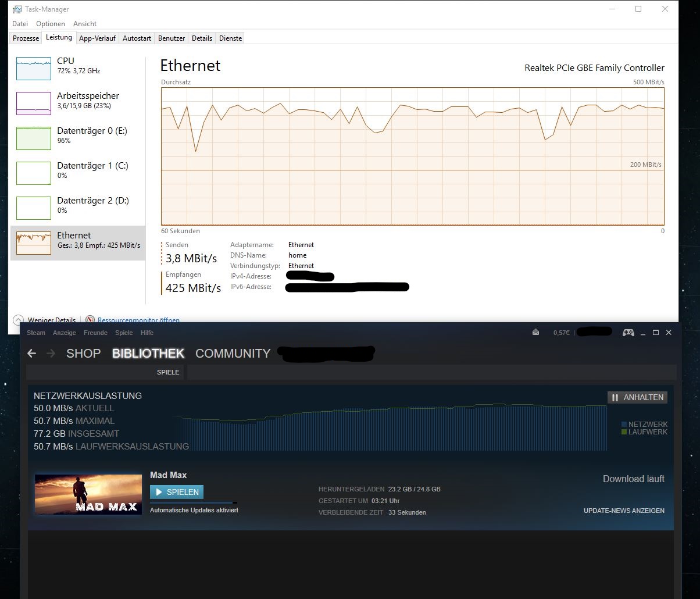Click the CPU mini graph thumbnail
The image size is (700, 599).
coord(34,69)
